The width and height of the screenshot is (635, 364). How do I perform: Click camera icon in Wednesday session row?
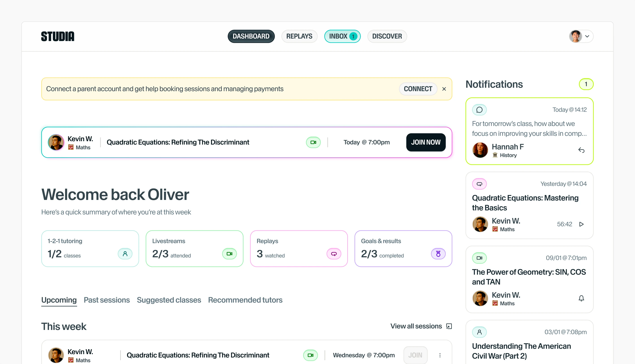310,355
